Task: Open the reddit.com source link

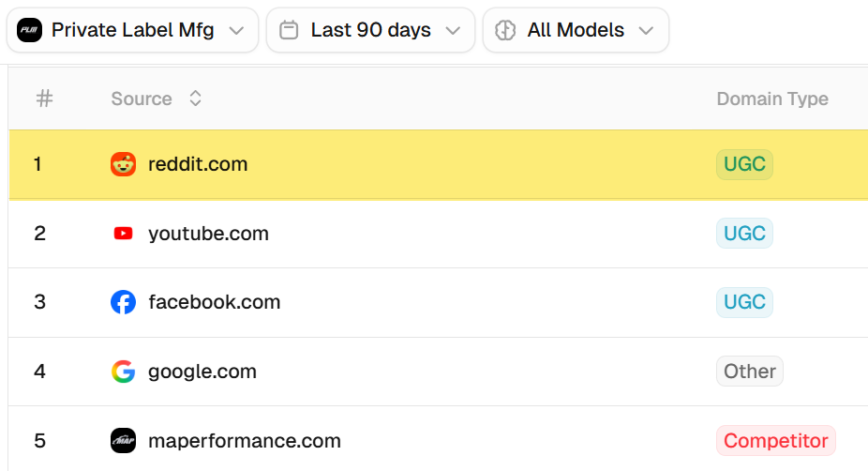Action: coord(198,164)
